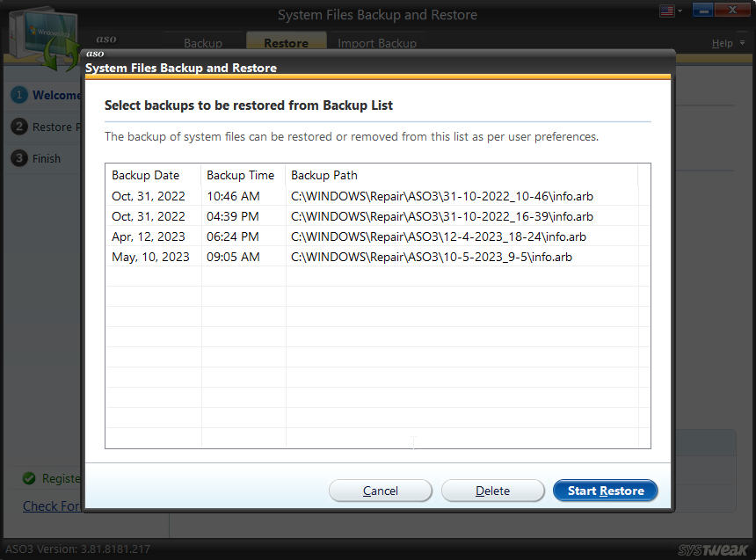Cancel the restore dialog

pos(381,491)
